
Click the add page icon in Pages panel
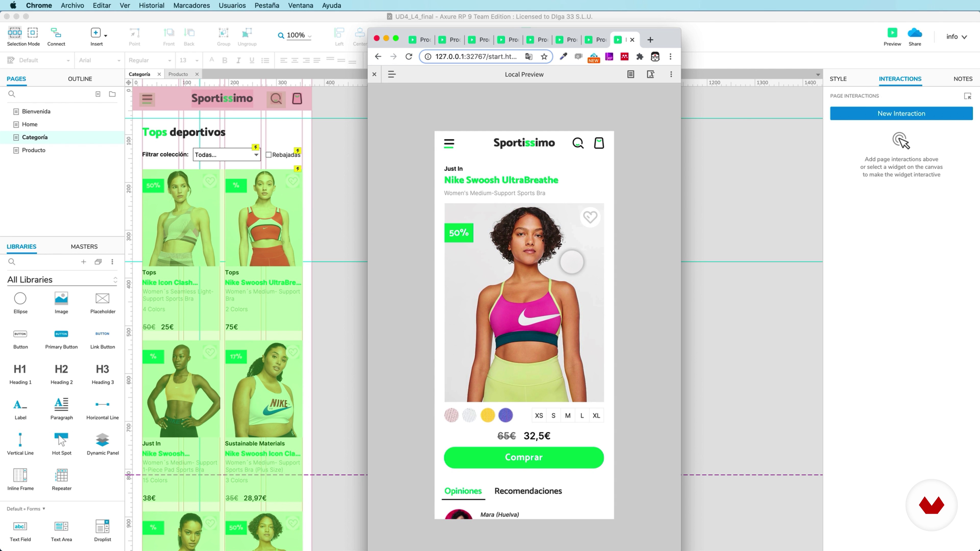pos(98,94)
